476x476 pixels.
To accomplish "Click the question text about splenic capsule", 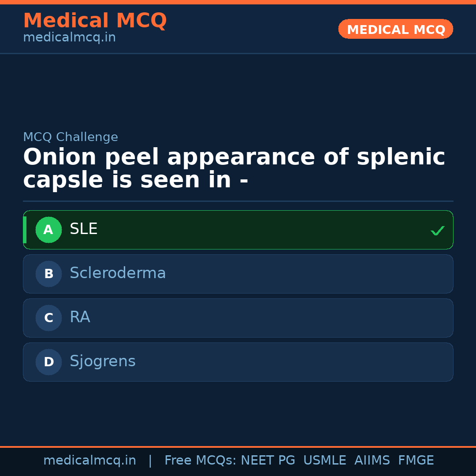I will click(234, 167).
